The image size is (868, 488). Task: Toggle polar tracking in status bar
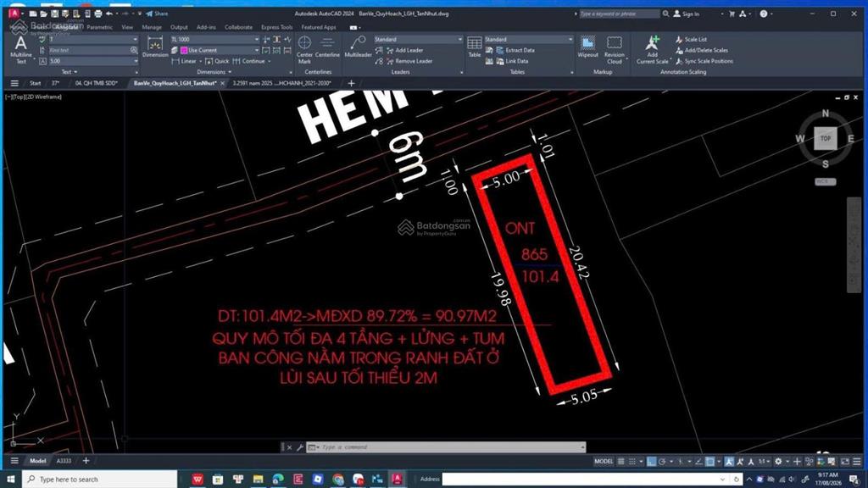pyautogui.click(x=661, y=461)
